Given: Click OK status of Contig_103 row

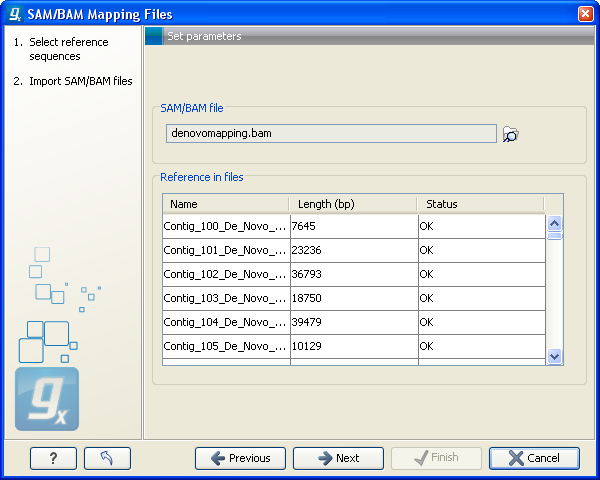Looking at the screenshot, I should [x=426, y=298].
